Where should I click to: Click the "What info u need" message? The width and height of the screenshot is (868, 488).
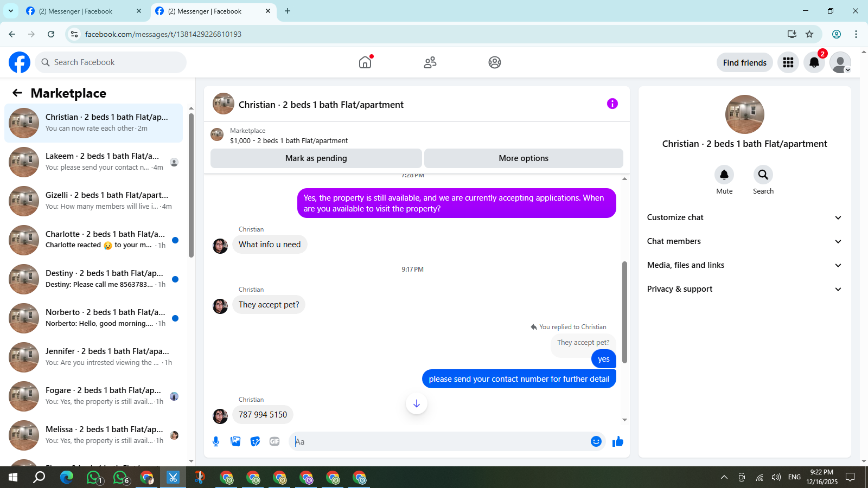tap(270, 245)
